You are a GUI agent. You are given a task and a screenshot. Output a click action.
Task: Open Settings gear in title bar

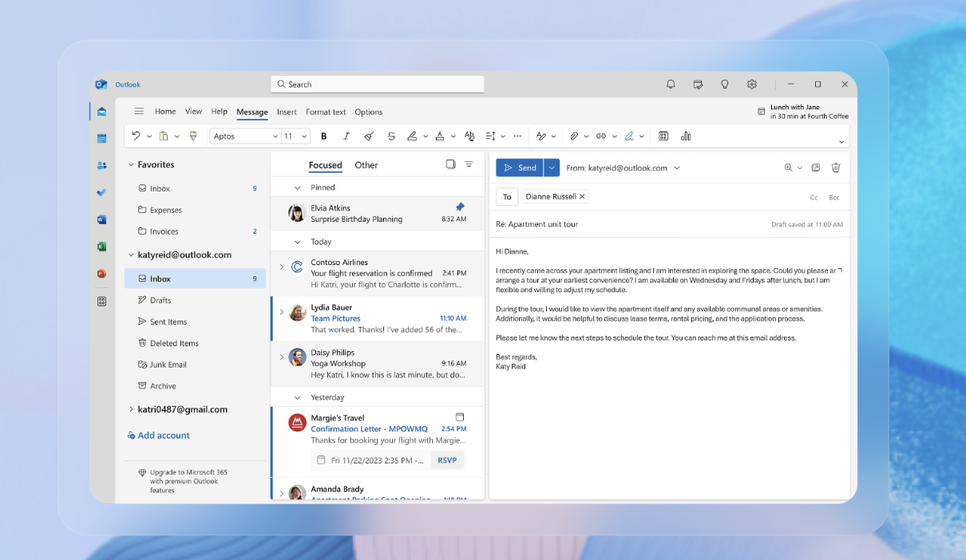pos(751,85)
